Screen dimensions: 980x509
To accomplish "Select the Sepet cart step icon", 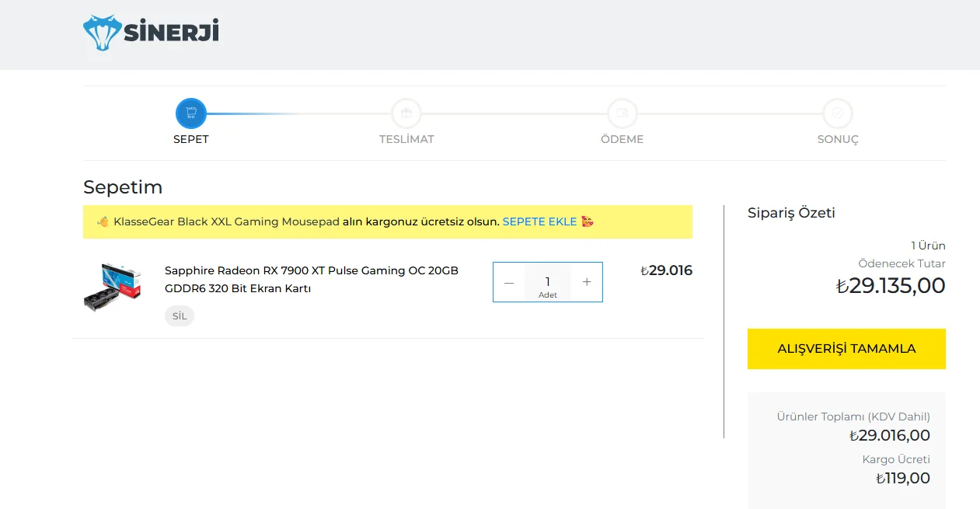I will pos(191,113).
